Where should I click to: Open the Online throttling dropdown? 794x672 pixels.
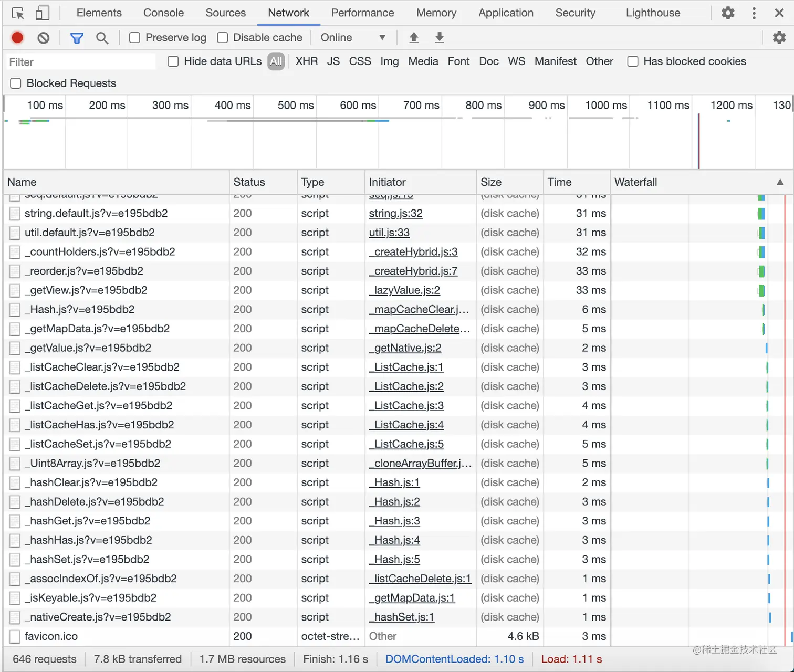[353, 37]
